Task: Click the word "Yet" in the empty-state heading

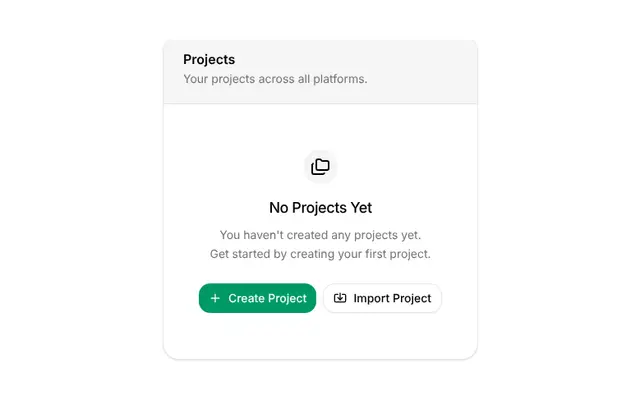Action: click(x=361, y=208)
